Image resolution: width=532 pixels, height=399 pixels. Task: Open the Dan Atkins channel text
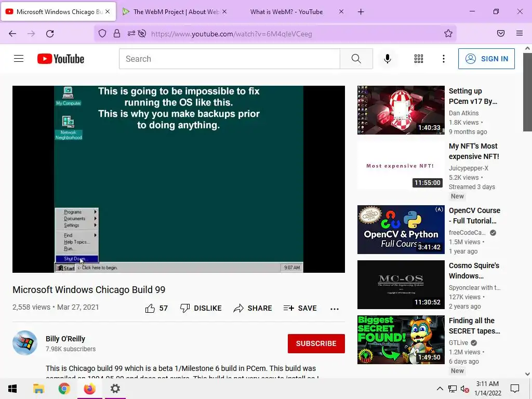464,113
